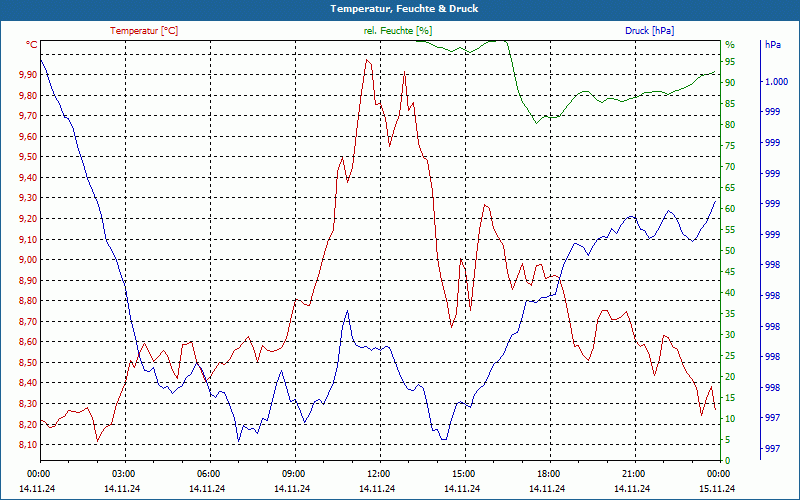The width and height of the screenshot is (800, 500).
Task: Click the '09:00' time axis label
Action: [x=293, y=474]
